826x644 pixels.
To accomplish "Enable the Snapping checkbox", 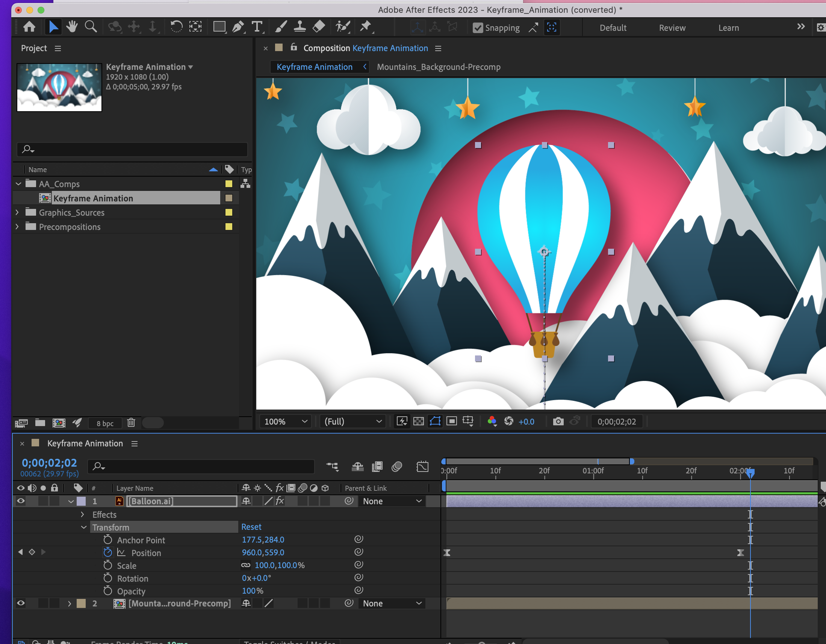I will tap(478, 27).
